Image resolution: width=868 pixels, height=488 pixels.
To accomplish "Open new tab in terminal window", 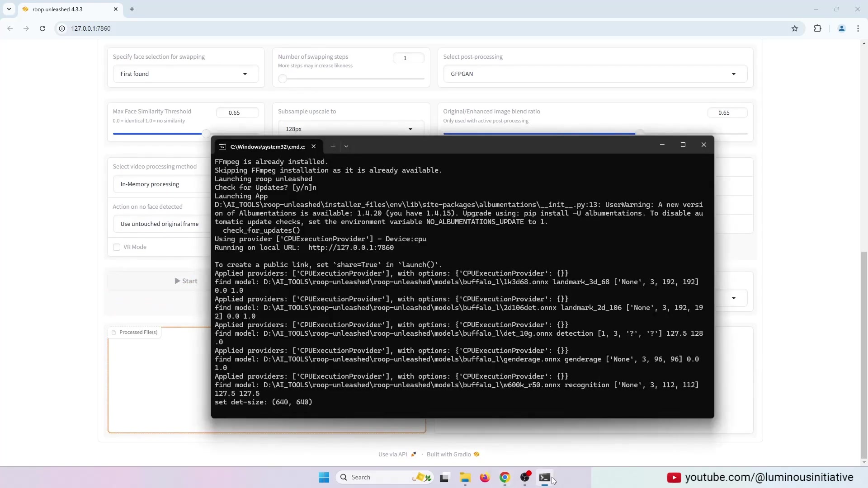I will pos(333,146).
